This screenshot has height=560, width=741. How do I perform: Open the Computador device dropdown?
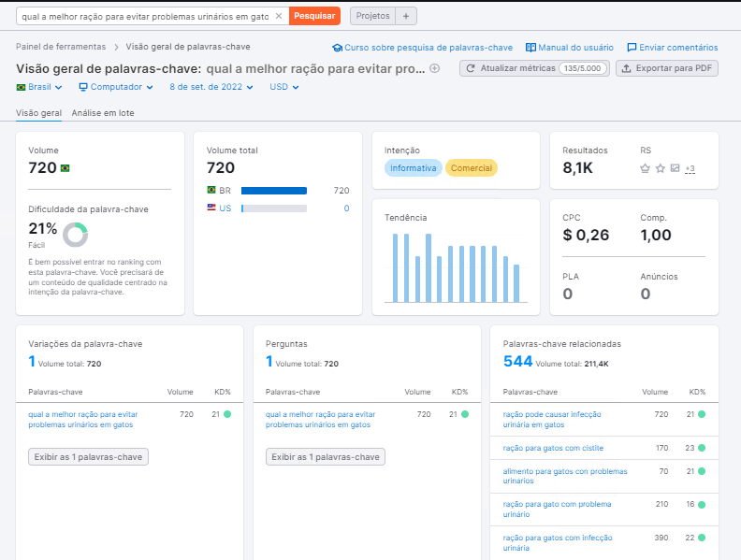(116, 87)
